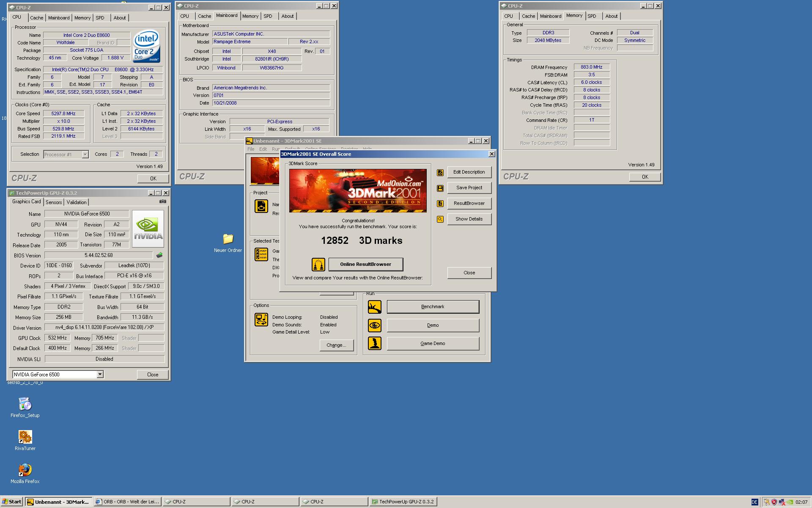Screen dimensions: 812x508
Task: Click the 12852 3D marks score text
Action: (x=361, y=241)
